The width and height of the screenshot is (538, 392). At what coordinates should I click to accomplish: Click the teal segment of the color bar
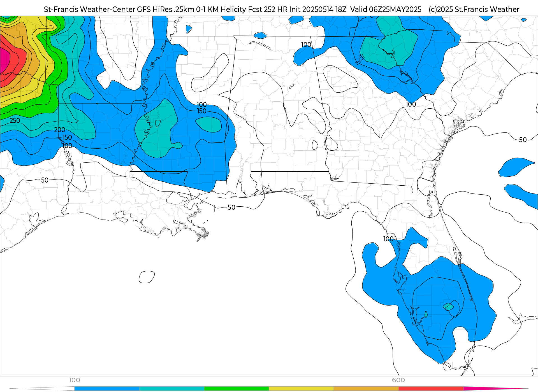click(172, 388)
